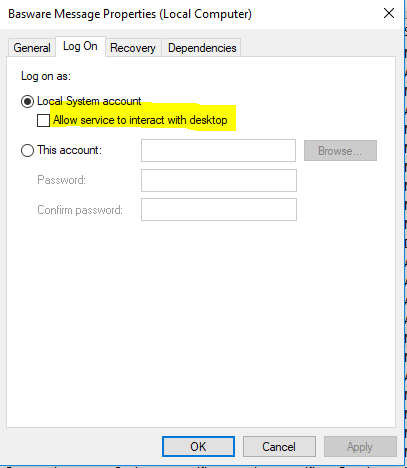This screenshot has width=407, height=468.
Task: Choose the This account radio option
Action: (x=27, y=150)
